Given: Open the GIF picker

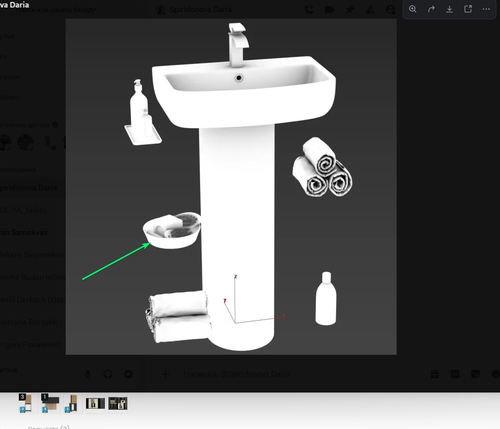Looking at the screenshot, I should tap(455, 374).
